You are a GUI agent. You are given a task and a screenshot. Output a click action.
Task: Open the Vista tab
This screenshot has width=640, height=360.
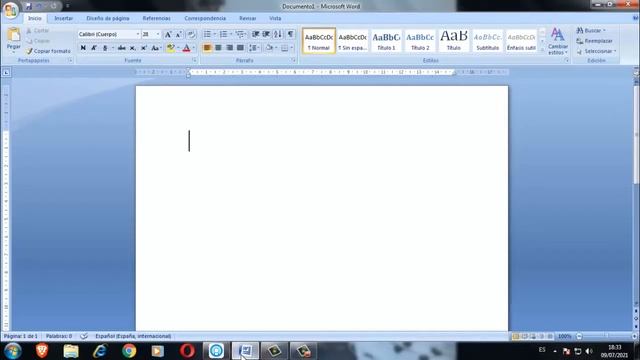(x=275, y=18)
